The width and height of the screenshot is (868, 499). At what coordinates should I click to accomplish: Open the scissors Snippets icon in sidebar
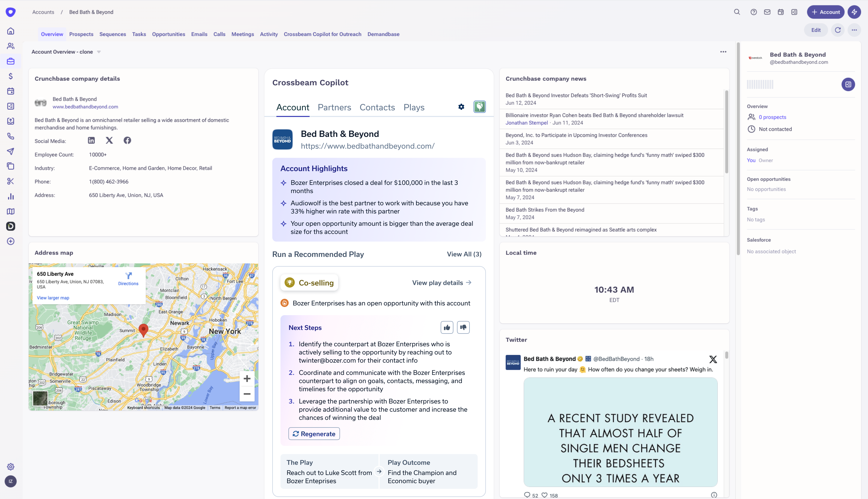11,181
